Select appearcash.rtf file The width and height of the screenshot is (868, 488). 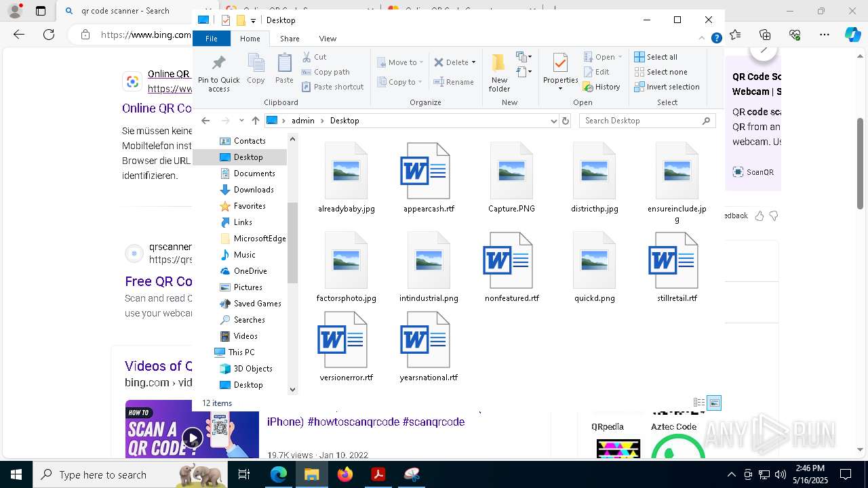click(x=429, y=178)
